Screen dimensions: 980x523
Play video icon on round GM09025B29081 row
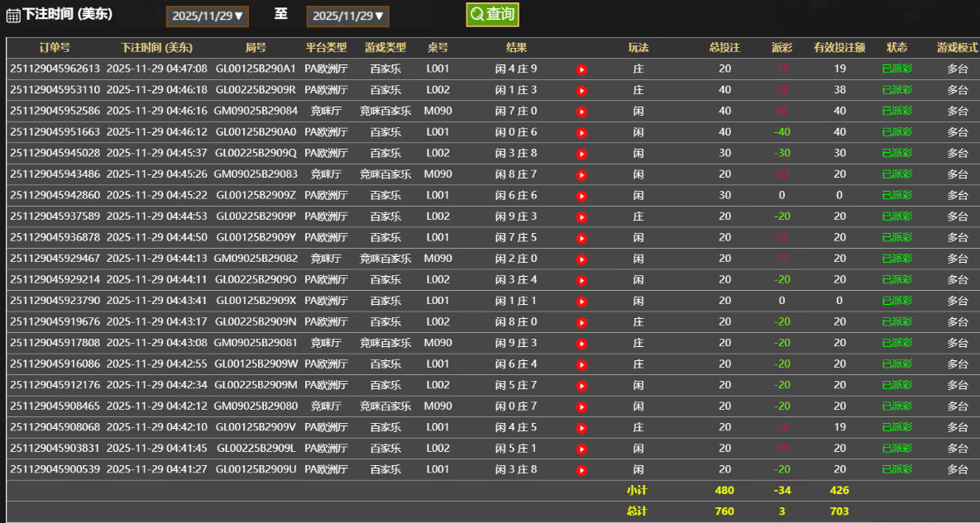point(581,342)
